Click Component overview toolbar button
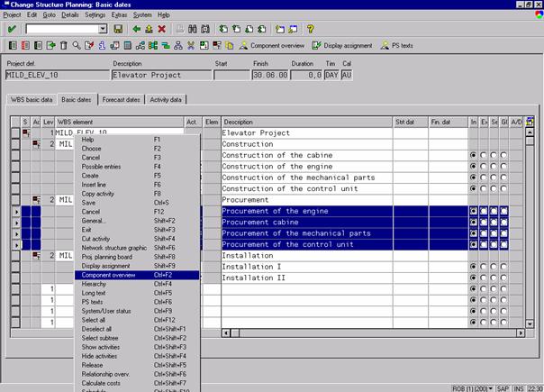The image size is (544, 392). [x=272, y=45]
